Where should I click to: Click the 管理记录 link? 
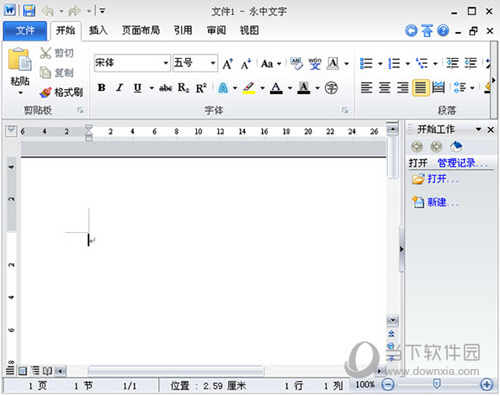coord(462,163)
